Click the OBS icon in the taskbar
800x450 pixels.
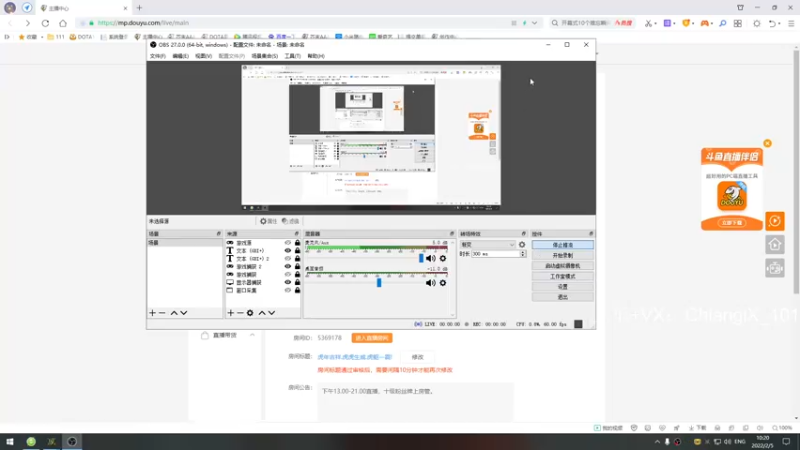click(72, 441)
